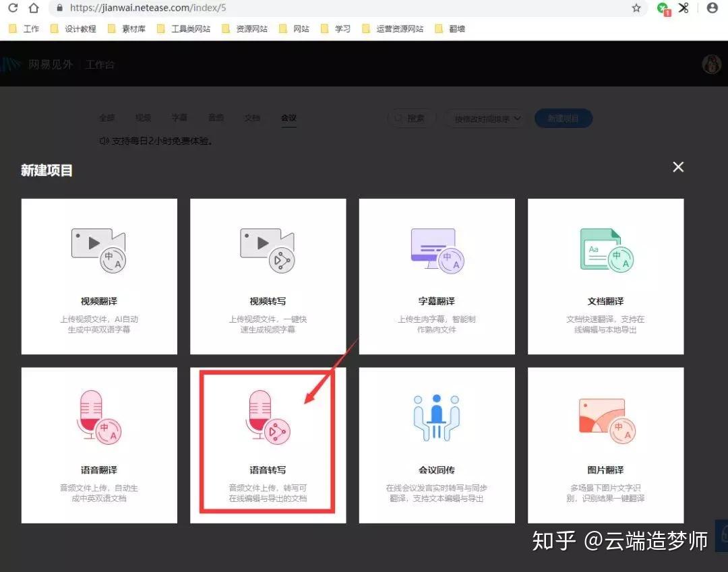Click the 搜索 search field
The image size is (728, 572).
412,119
